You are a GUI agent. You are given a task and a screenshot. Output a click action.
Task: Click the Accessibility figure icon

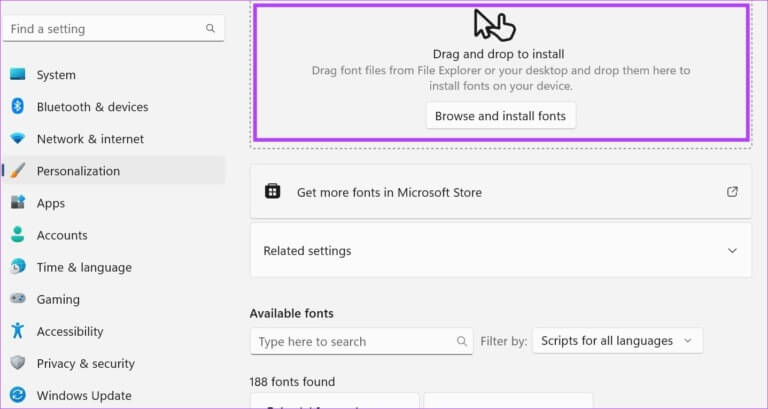pyautogui.click(x=18, y=331)
